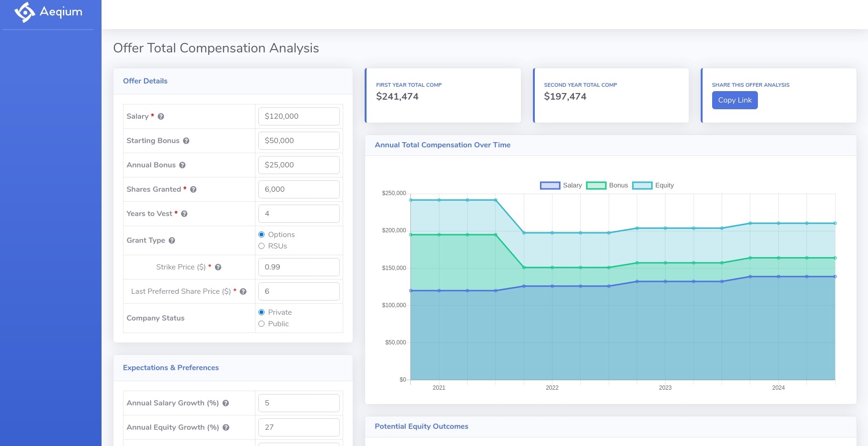Image resolution: width=868 pixels, height=446 pixels.
Task: Show help tooltip for Years to Vest
Action: click(x=184, y=214)
